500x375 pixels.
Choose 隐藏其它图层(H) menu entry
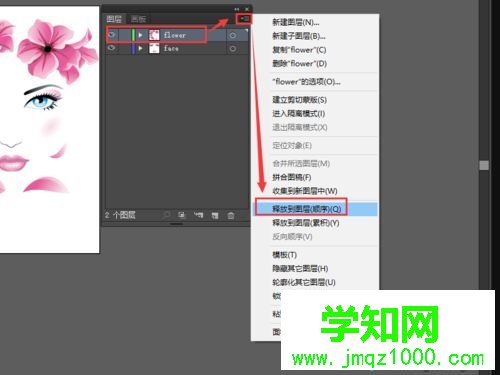tap(300, 268)
